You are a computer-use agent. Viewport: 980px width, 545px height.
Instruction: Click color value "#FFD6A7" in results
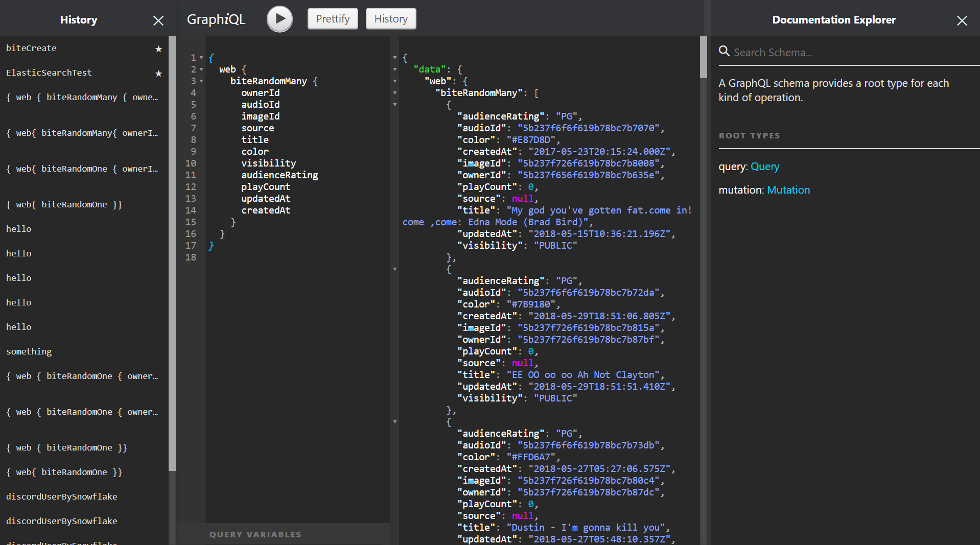(531, 457)
